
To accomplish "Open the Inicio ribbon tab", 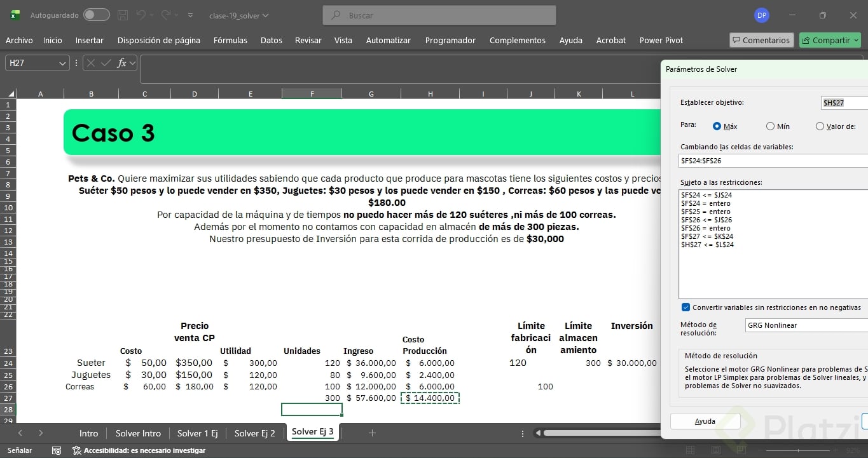I will 53,40.
